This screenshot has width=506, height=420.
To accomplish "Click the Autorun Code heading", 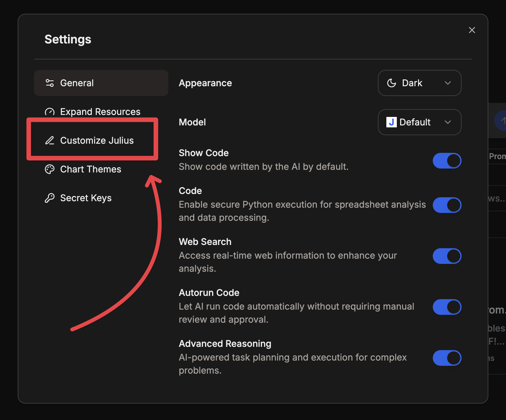I will pyautogui.click(x=209, y=293).
